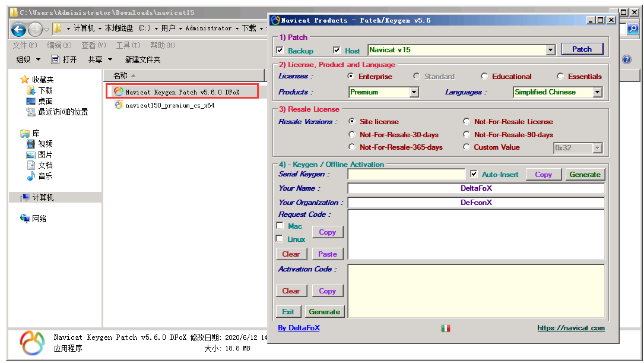Open the Edit (编辑) menu
The image size is (644, 363).
59,45
